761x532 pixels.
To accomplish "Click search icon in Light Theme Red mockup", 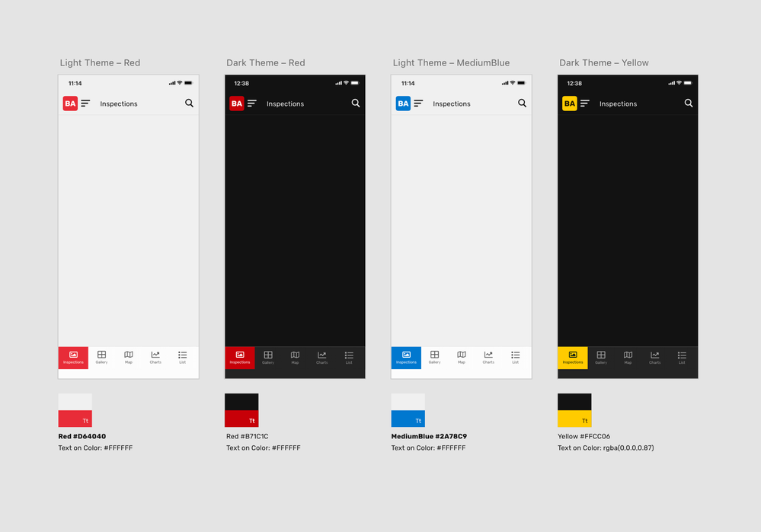I will click(x=189, y=104).
